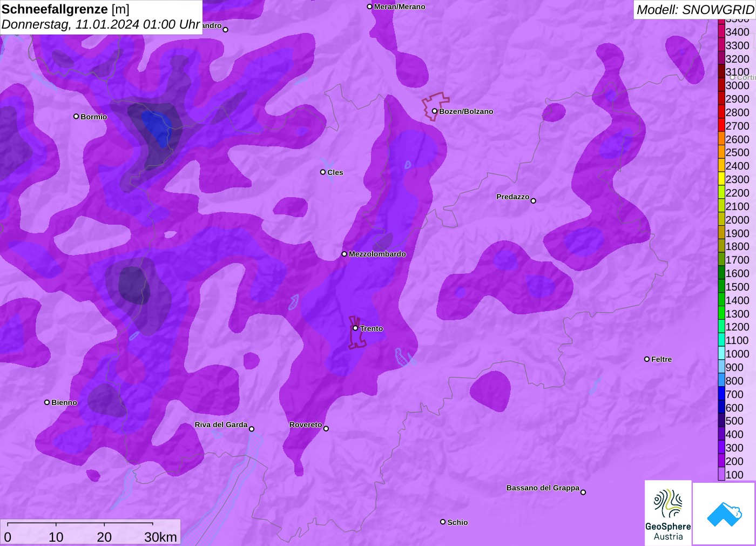Click the Trento label text
756x546 pixels.
click(x=372, y=328)
